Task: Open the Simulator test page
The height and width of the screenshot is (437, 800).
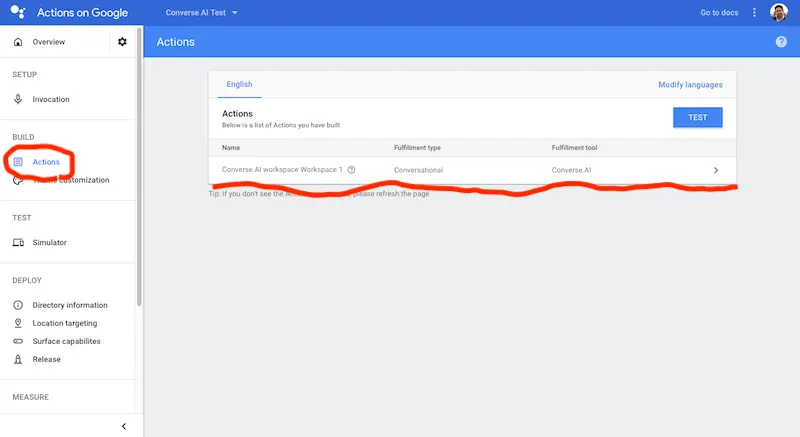Action: (x=49, y=243)
